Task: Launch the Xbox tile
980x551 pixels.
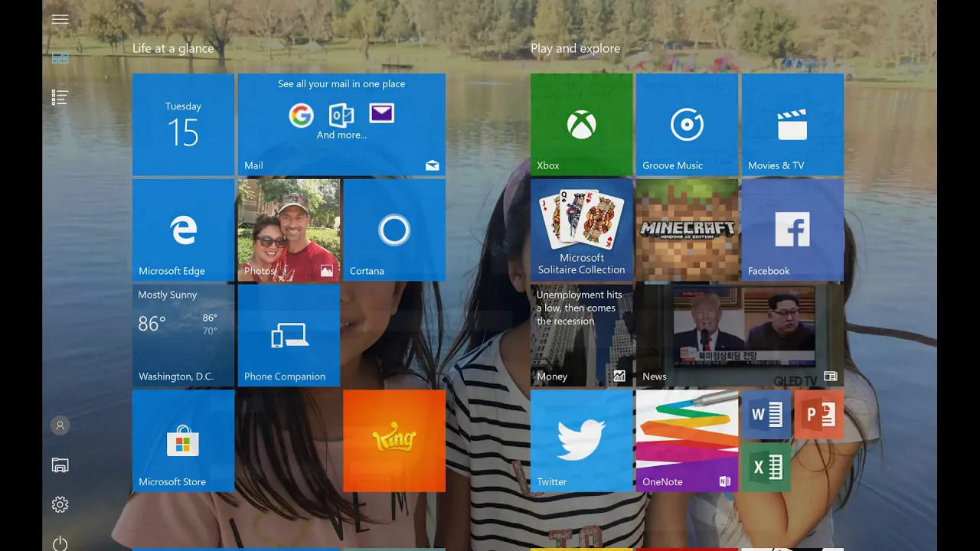Action: 581,125
